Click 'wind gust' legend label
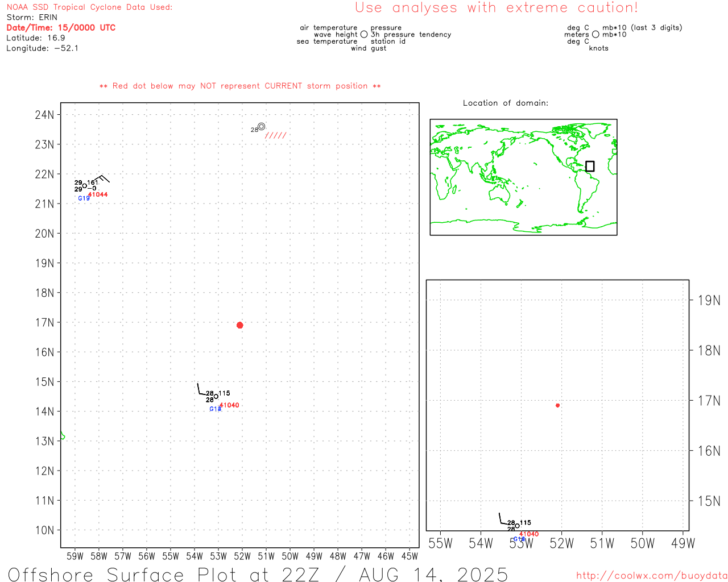The width and height of the screenshot is (728, 582). pyautogui.click(x=369, y=48)
